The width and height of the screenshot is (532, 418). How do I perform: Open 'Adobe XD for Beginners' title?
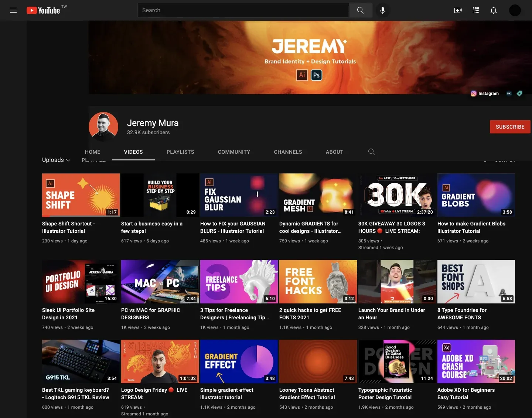click(466, 394)
